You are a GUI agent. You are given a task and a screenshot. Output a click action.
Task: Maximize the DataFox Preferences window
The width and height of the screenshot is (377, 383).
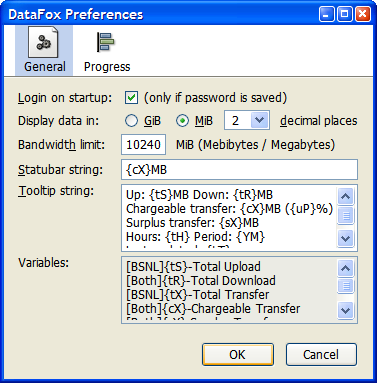[345, 14]
